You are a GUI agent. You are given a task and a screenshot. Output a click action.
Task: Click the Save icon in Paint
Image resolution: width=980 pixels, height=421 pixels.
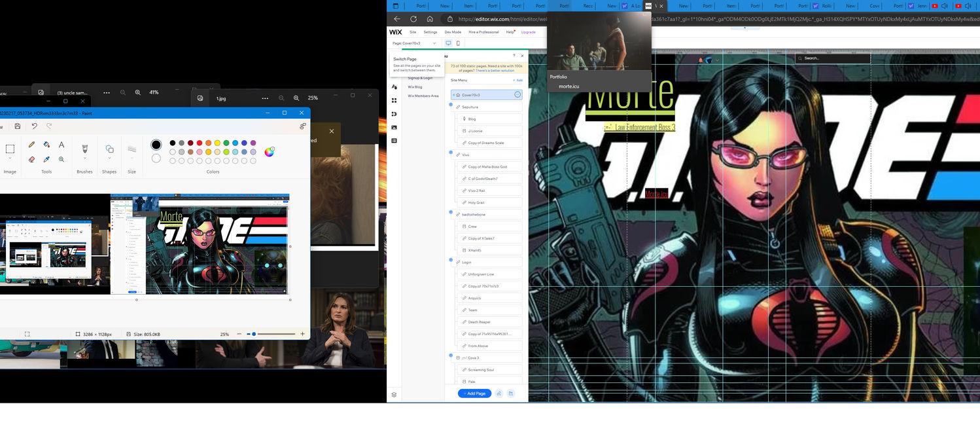pos(18,126)
